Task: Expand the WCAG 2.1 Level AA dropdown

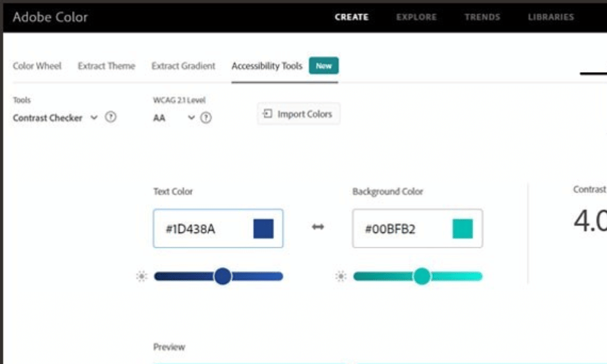Action: pos(174,118)
